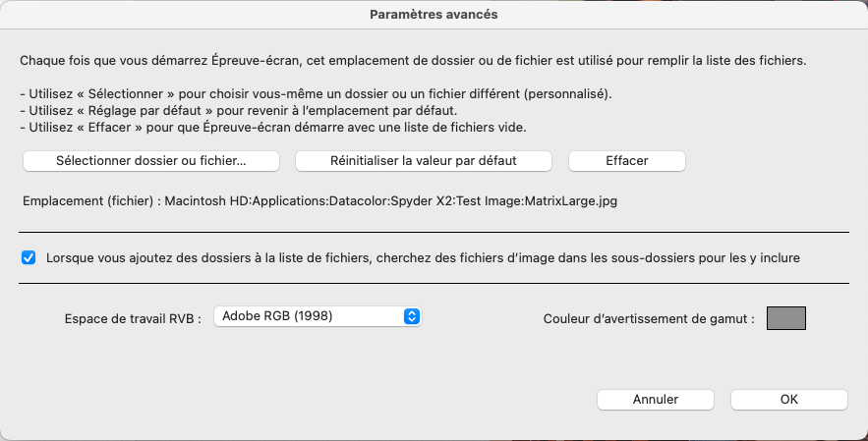Viewport: 868px width, 441px height.
Task: Click the Chaque fois que vous démarrez paragraph
Action: click(413, 60)
